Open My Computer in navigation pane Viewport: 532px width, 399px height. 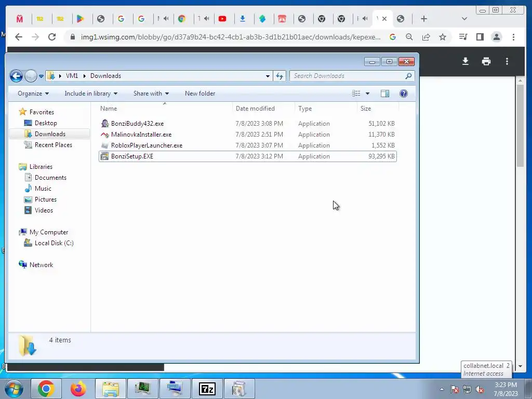(48, 232)
